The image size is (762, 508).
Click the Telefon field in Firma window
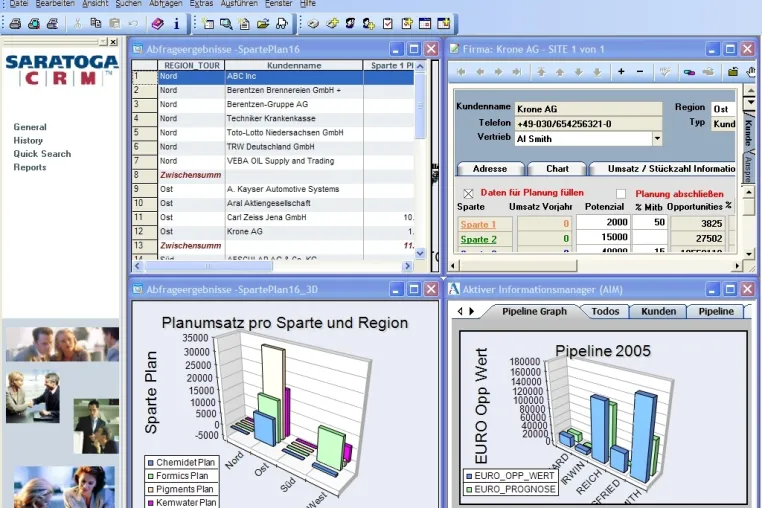click(x=588, y=123)
